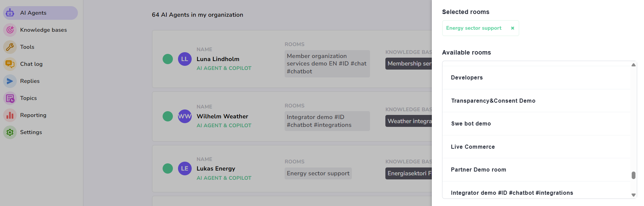The height and width of the screenshot is (206, 644).
Task: Select Live Commerce room option
Action: [x=473, y=147]
